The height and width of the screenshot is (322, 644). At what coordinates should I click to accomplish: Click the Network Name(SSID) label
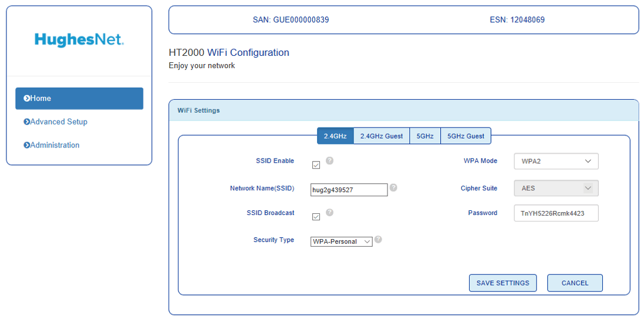tap(262, 189)
